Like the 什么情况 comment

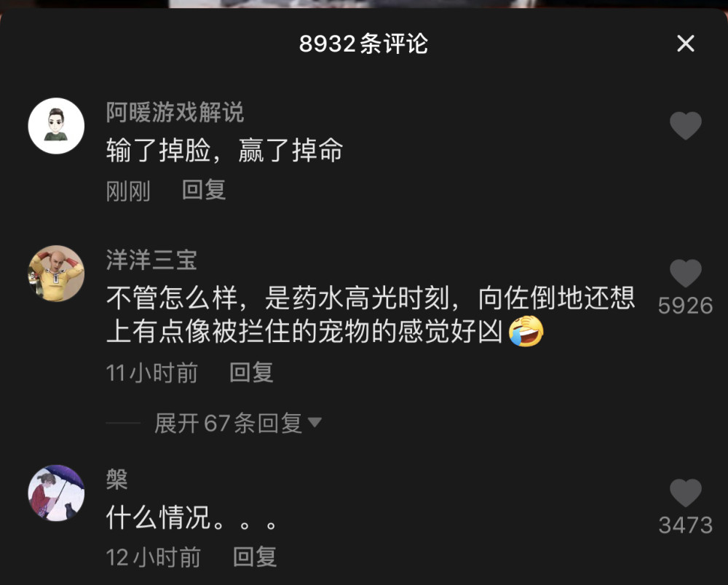685,493
